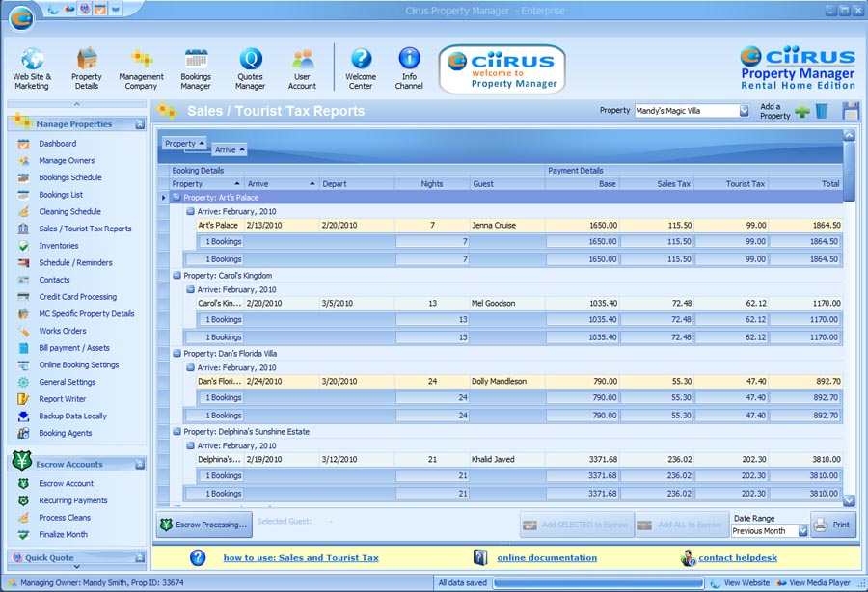Open how to use: Sales and Tourist Tax link
The image size is (868, 592).
[x=301, y=557]
